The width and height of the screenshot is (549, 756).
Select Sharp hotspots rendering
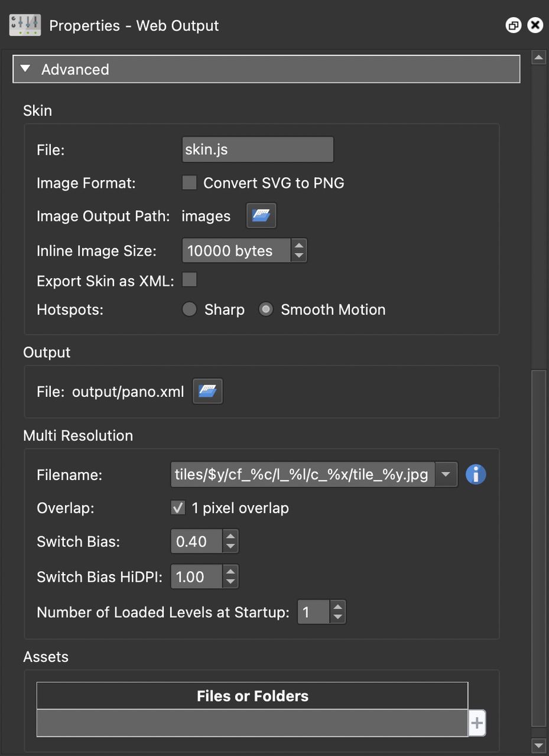[x=189, y=309]
